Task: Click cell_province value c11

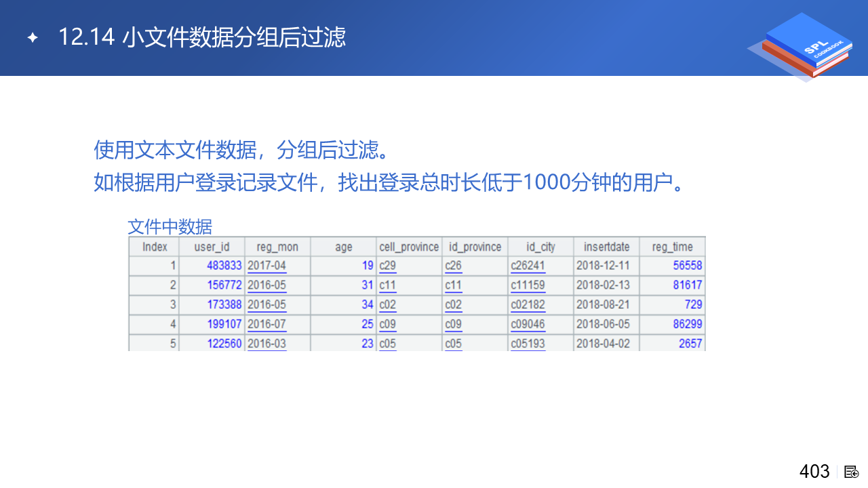Action: coord(409,285)
